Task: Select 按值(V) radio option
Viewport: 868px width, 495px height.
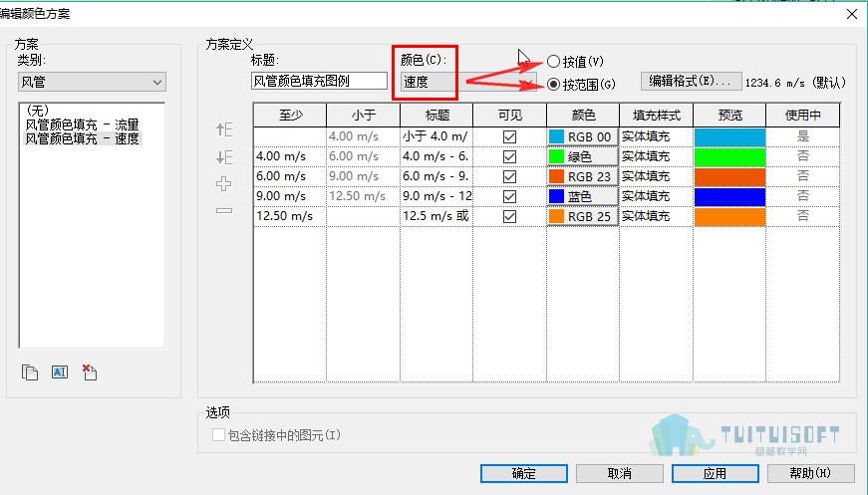Action: [x=553, y=62]
